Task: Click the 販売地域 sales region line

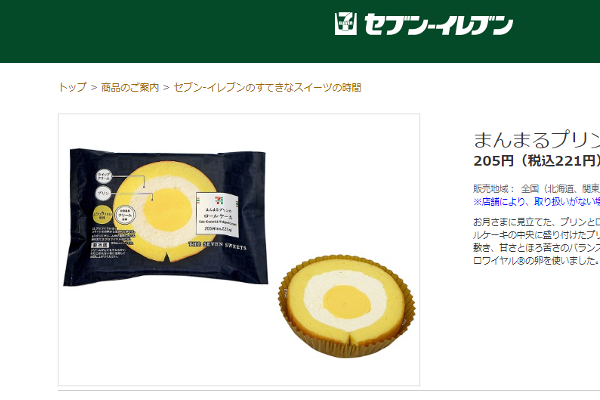Action: 536,189
